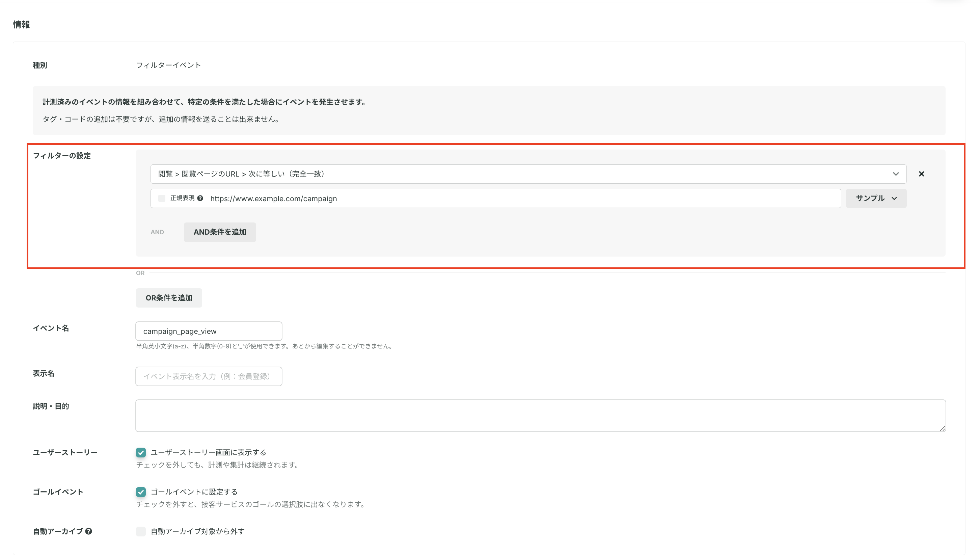Click the help icon next to 自動アーカイブ
Image resolution: width=980 pixels, height=555 pixels.
tap(88, 531)
